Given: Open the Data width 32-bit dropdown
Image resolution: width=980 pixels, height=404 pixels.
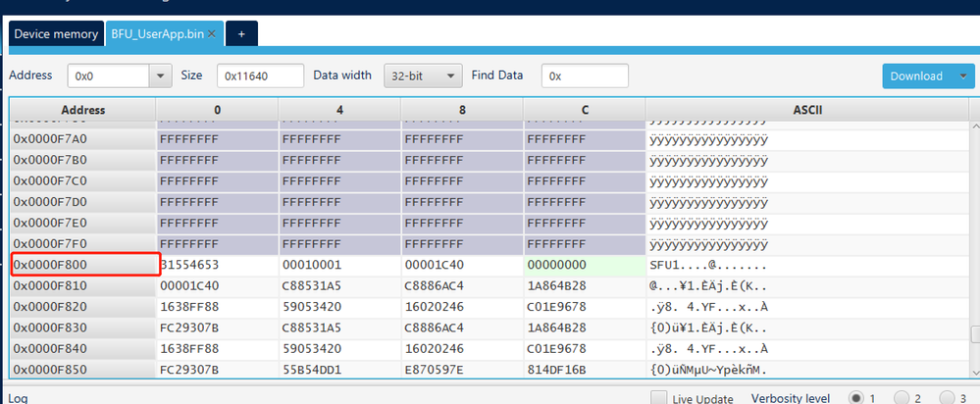Looking at the screenshot, I should pos(423,76).
